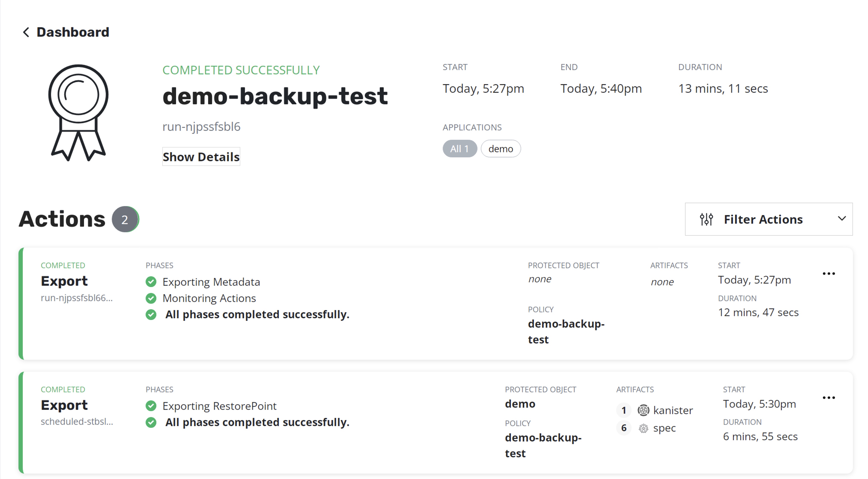This screenshot has width=868, height=479.
Task: Select the All 1 applications filter pill
Action: tap(460, 149)
